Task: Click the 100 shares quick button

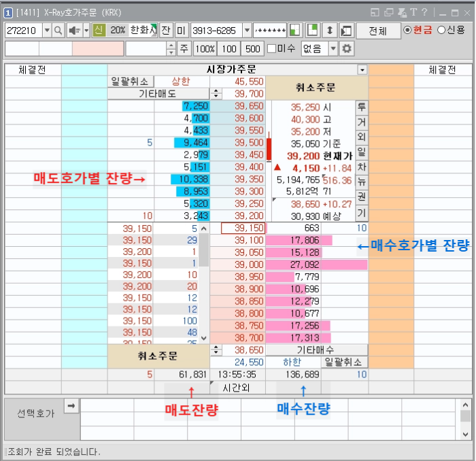Action: coord(229,48)
